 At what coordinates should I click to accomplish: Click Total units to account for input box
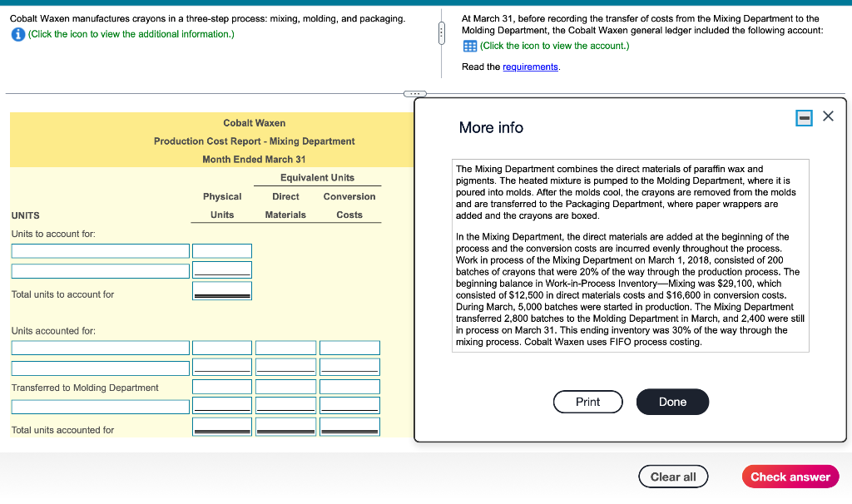(222, 290)
